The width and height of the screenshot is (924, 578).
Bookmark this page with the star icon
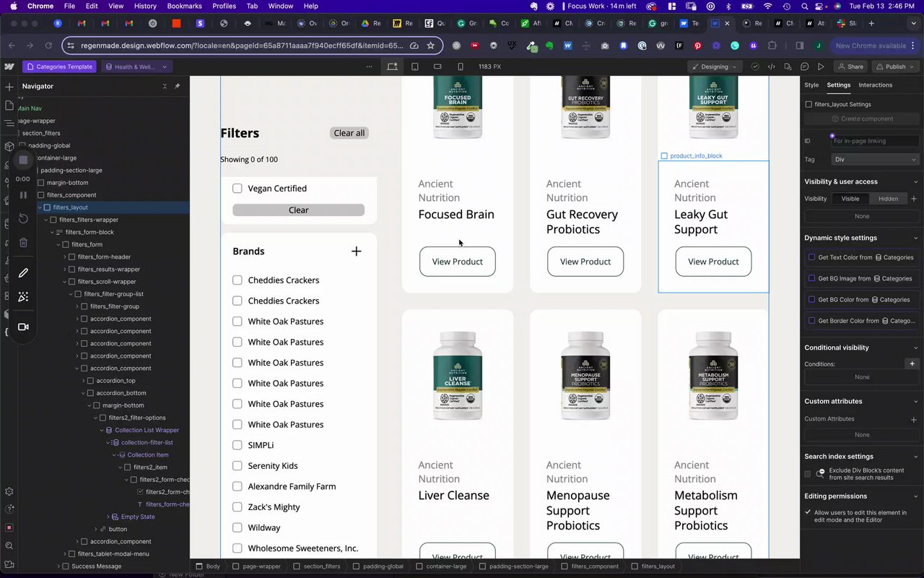point(431,46)
